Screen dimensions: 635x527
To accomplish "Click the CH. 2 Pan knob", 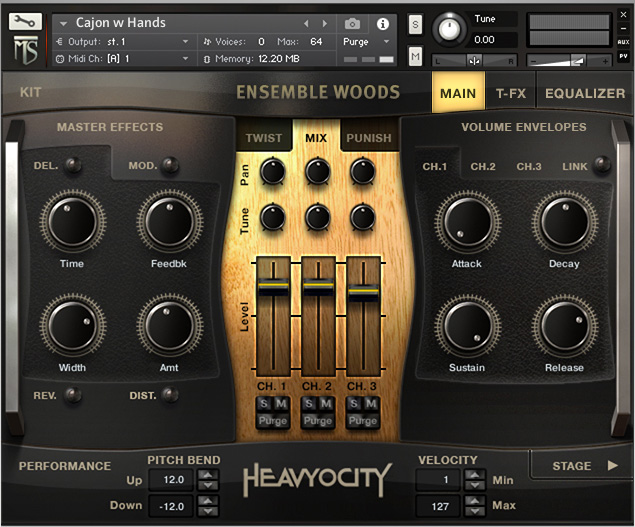I will (x=318, y=171).
